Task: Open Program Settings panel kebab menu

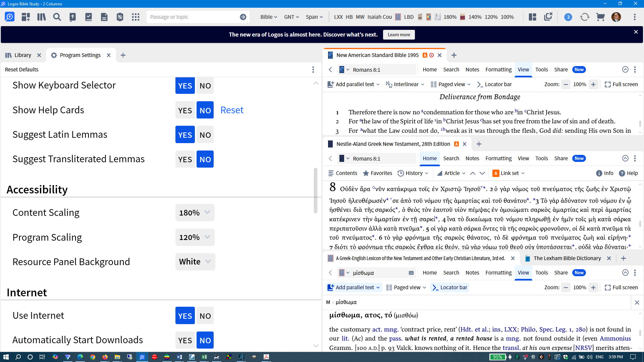Action: tap(313, 69)
